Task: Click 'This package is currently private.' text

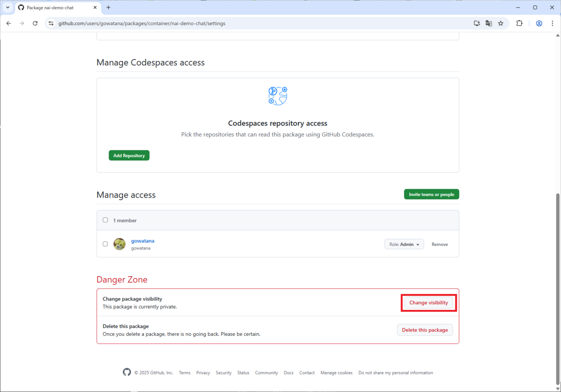Action: pyautogui.click(x=140, y=307)
